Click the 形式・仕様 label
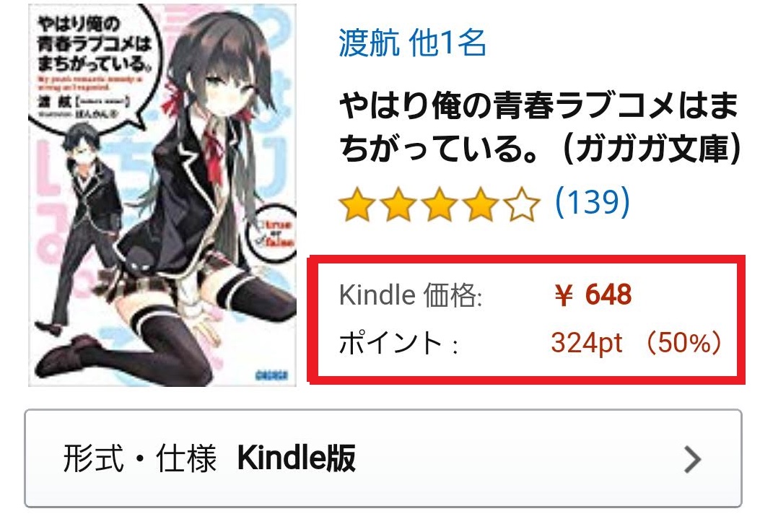Image resolution: width=760 pixels, height=532 pixels. click(139, 458)
